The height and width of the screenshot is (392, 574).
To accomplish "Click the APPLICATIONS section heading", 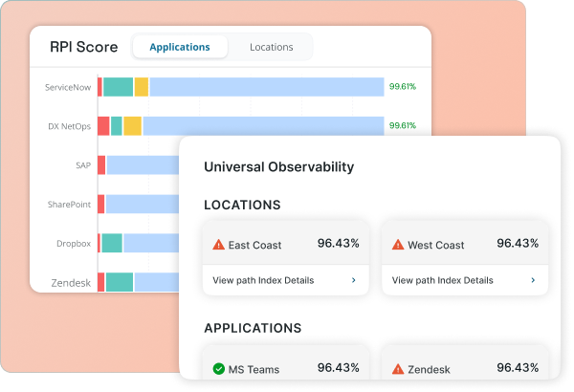I will (x=253, y=328).
